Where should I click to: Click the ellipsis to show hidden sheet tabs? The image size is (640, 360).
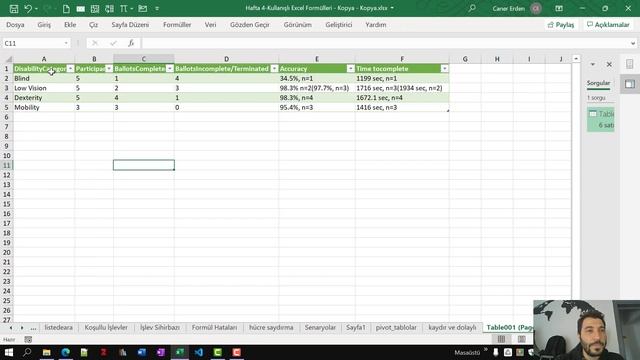33,328
